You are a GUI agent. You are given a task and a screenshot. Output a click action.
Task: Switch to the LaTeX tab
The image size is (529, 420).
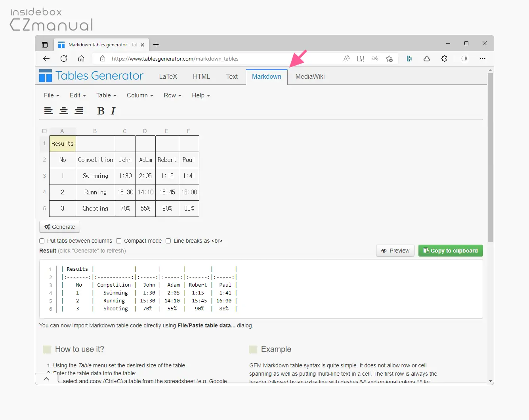[168, 77]
